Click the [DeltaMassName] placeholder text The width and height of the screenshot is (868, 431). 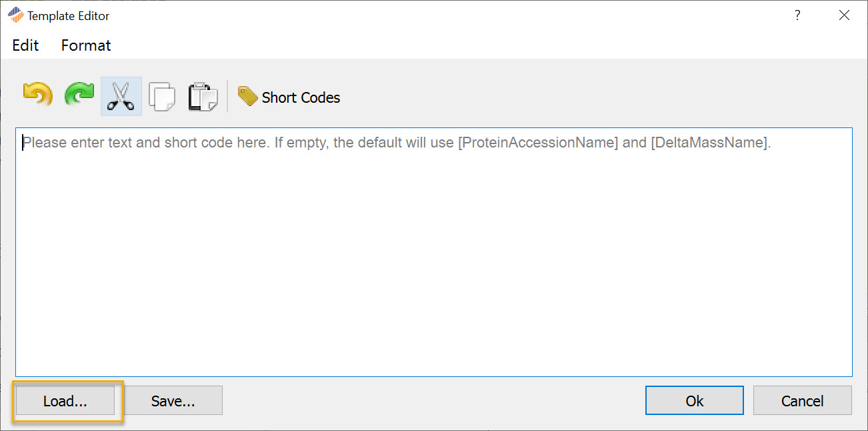(709, 143)
